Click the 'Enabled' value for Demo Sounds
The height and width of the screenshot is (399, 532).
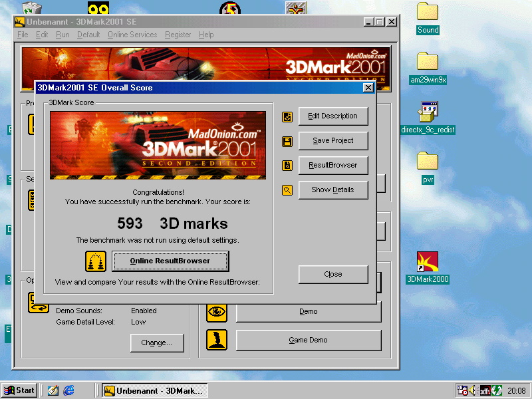144,311
